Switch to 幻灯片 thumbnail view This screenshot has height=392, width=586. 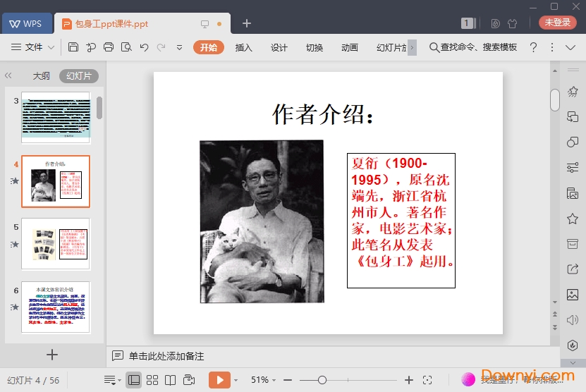(79, 76)
